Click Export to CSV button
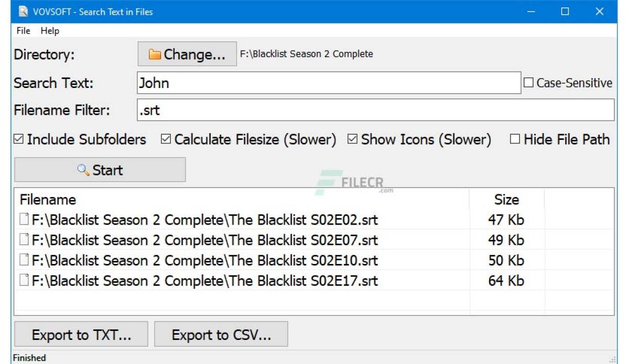 click(221, 334)
